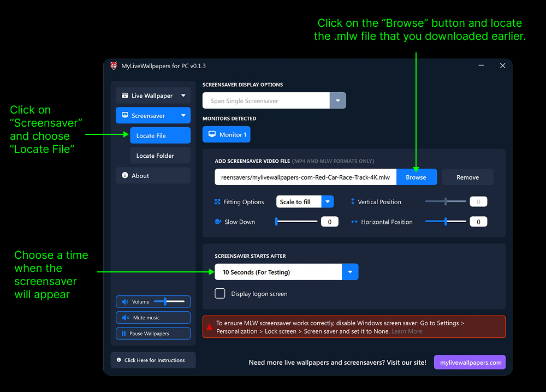Open the Scale to fill dropdown
This screenshot has height=392, width=546.
click(327, 202)
